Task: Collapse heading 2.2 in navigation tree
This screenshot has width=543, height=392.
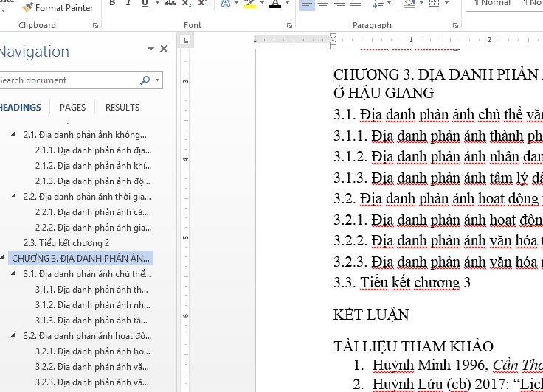Action: [x=13, y=196]
